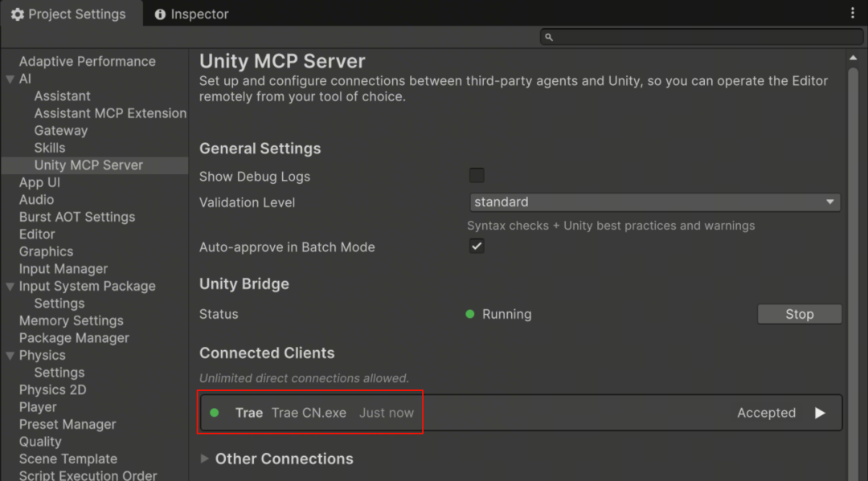Open Physics 2D settings
This screenshot has width=868, height=481.
pyautogui.click(x=52, y=389)
